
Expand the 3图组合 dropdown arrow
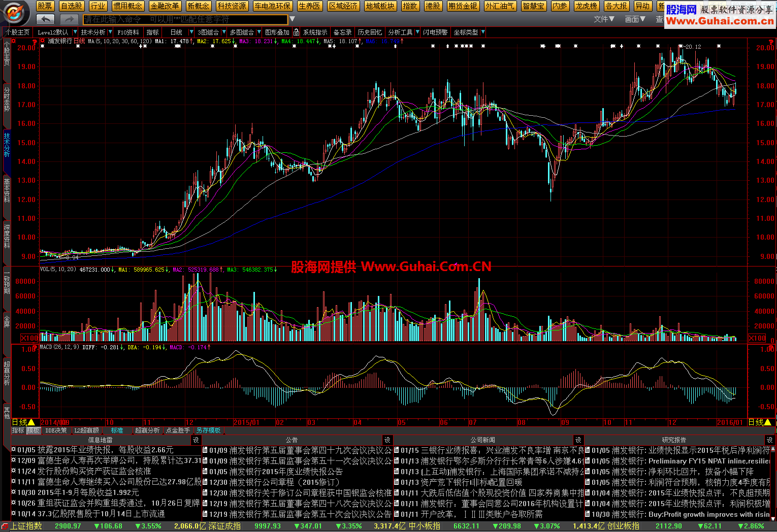[x=223, y=32]
